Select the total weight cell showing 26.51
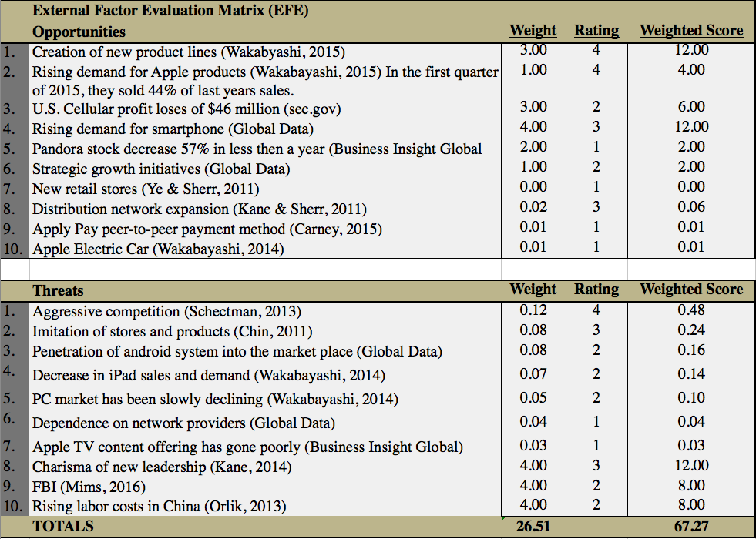Viewport: 756px width, 539px height. (x=533, y=527)
